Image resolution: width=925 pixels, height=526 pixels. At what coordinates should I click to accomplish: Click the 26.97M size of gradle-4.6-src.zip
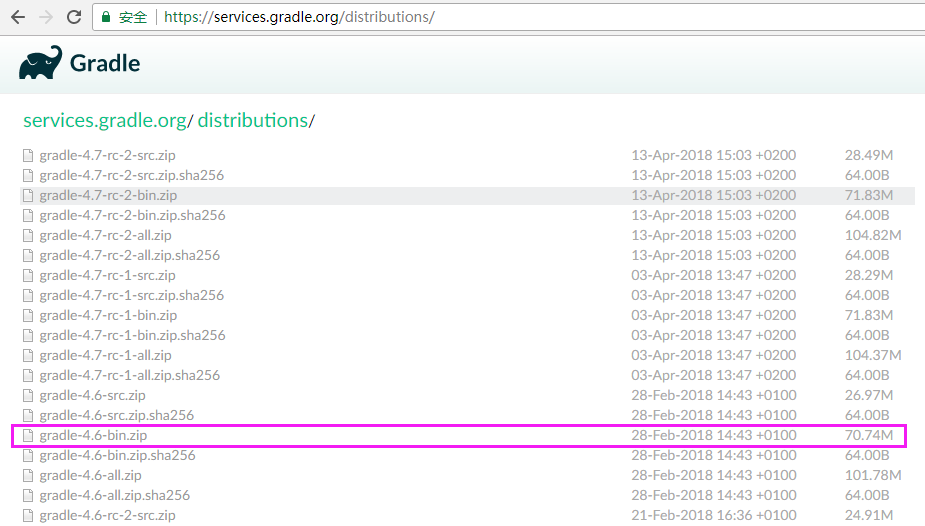pos(869,395)
